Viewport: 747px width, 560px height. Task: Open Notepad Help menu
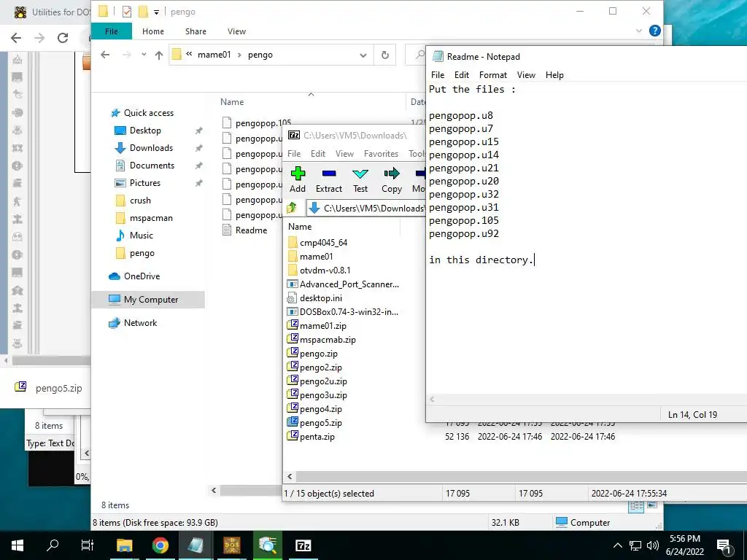coord(554,75)
